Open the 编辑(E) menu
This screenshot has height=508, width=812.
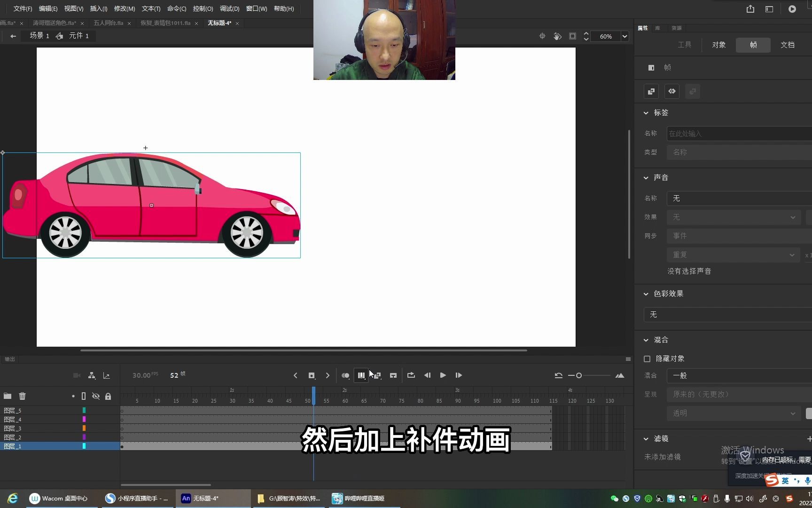48,8
